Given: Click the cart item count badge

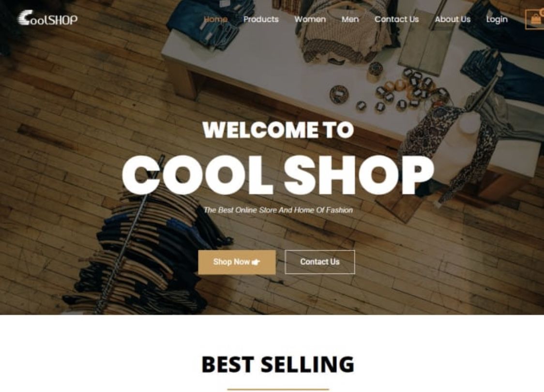Looking at the screenshot, I should [542, 12].
